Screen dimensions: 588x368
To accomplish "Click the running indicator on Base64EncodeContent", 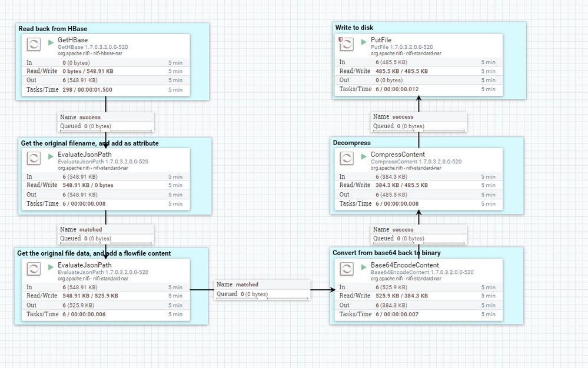I will 363,267.
